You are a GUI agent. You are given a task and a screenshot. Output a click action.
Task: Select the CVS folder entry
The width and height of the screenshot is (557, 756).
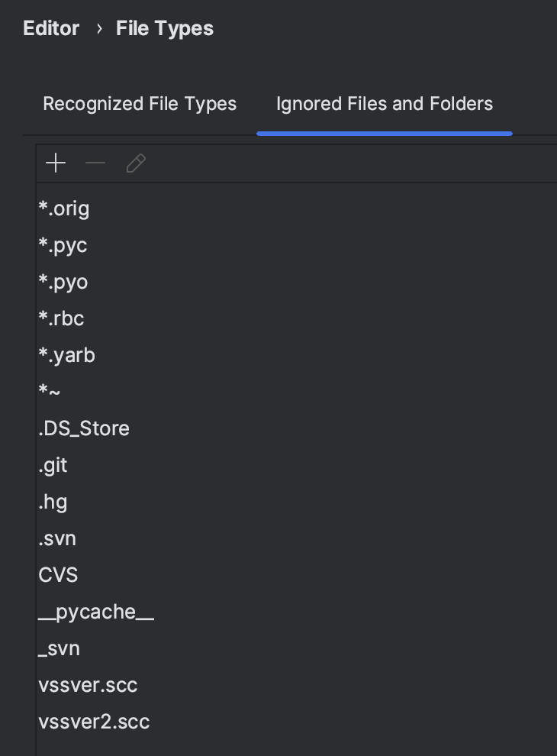point(58,574)
